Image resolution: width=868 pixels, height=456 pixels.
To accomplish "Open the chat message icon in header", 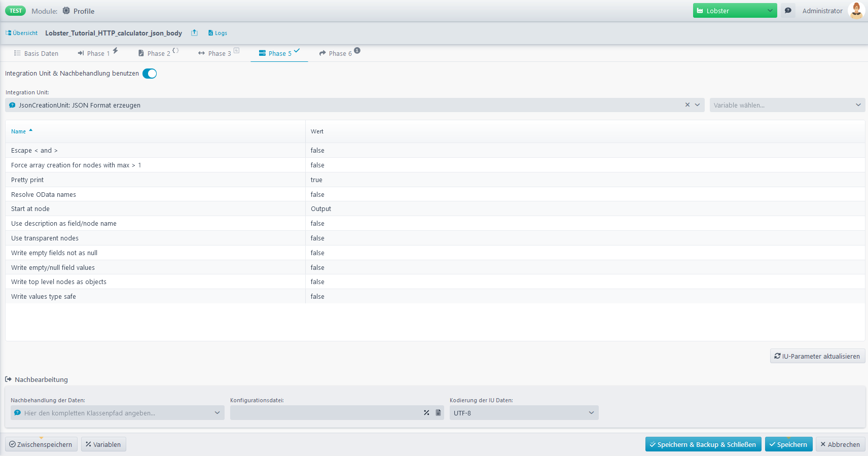I will point(788,11).
